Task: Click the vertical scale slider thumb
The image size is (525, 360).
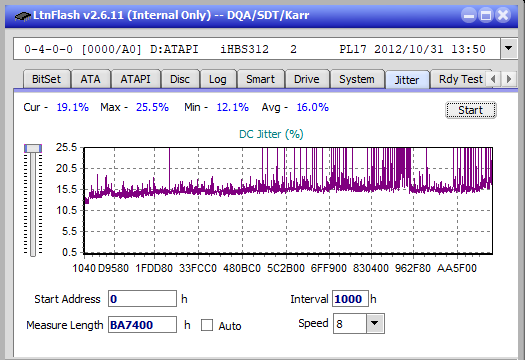Action: coord(33,149)
